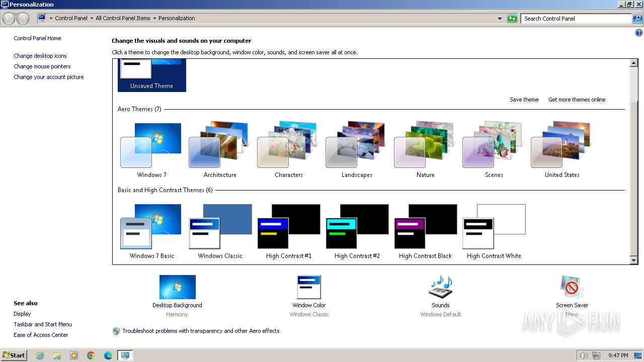The image size is (644, 362).
Task: Open Screen Saver settings icon
Action: pos(572,287)
